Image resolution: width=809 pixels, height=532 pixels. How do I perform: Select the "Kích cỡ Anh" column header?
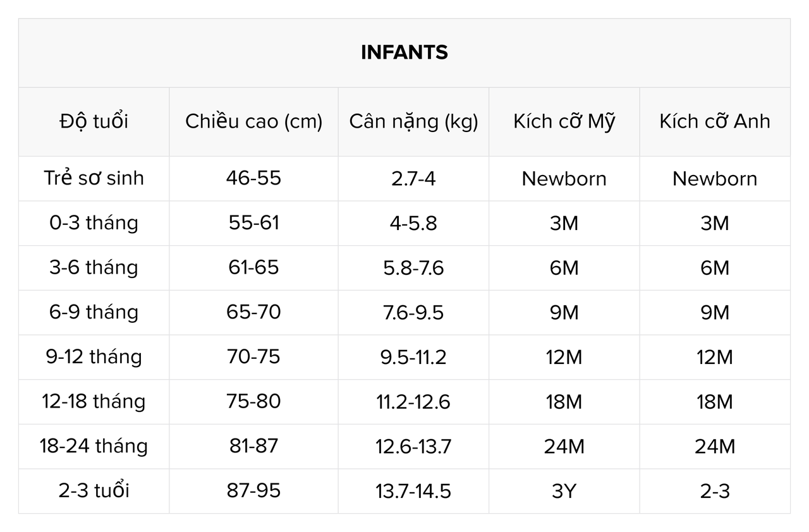click(715, 121)
